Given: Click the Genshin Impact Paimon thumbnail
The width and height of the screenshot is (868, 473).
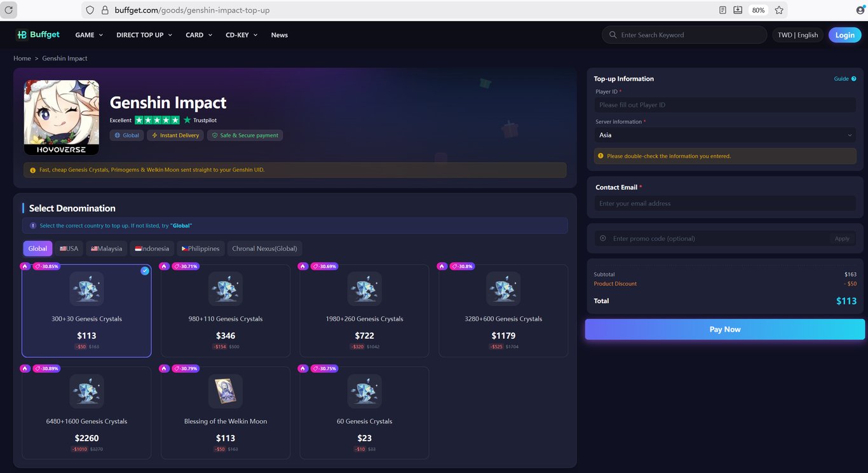Looking at the screenshot, I should click(x=62, y=118).
